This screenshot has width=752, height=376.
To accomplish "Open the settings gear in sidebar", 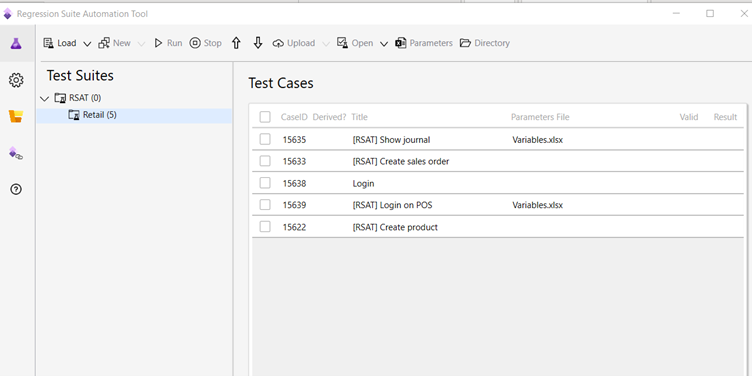I will click(x=16, y=80).
